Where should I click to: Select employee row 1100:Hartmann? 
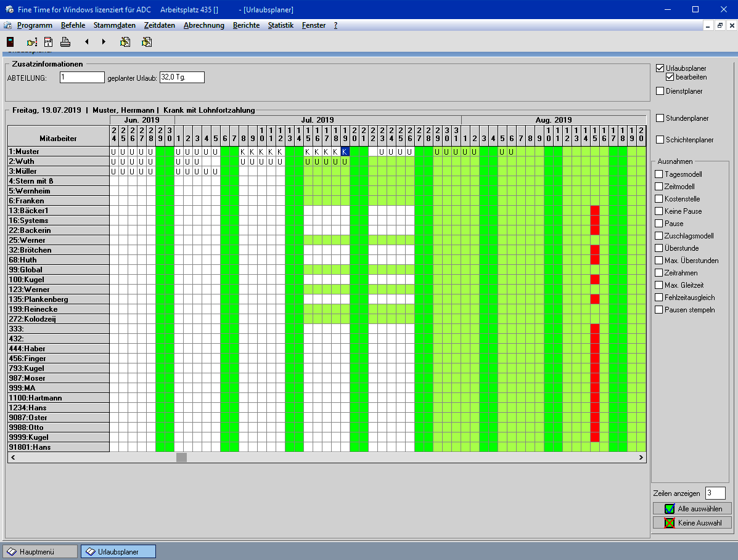59,398
